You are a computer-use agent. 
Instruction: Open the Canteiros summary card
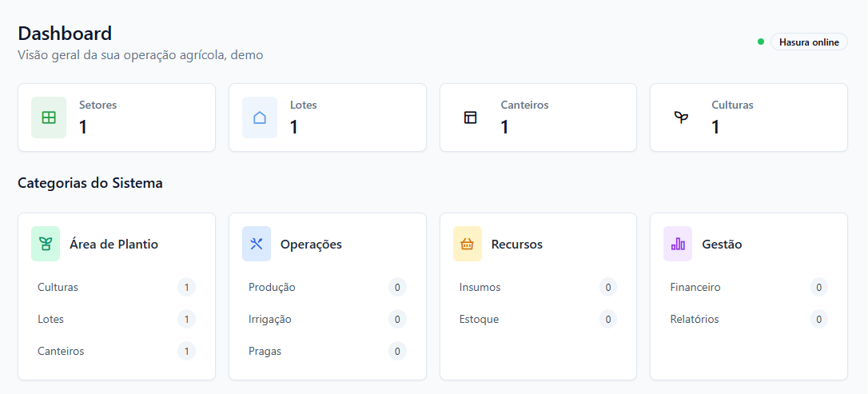pyautogui.click(x=538, y=117)
